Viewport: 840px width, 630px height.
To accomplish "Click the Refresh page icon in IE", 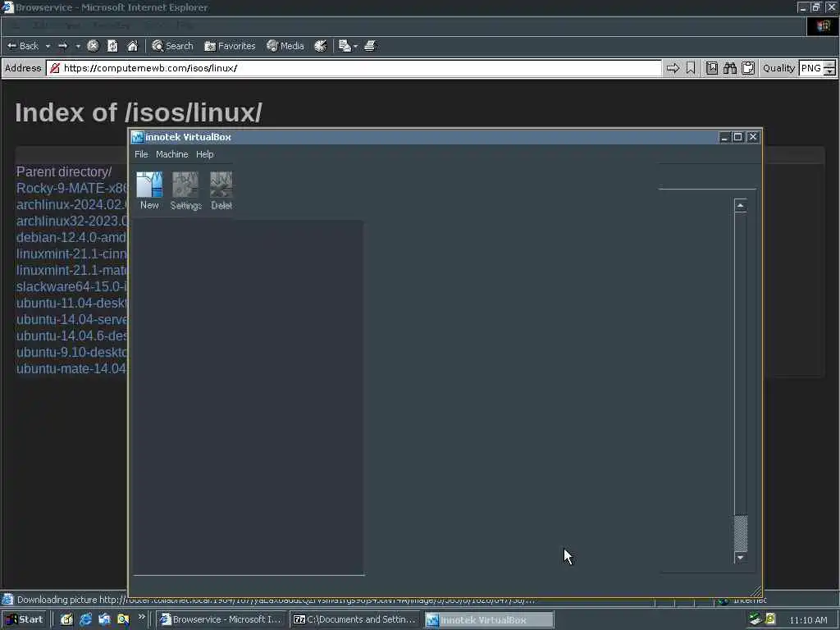I will (x=112, y=46).
